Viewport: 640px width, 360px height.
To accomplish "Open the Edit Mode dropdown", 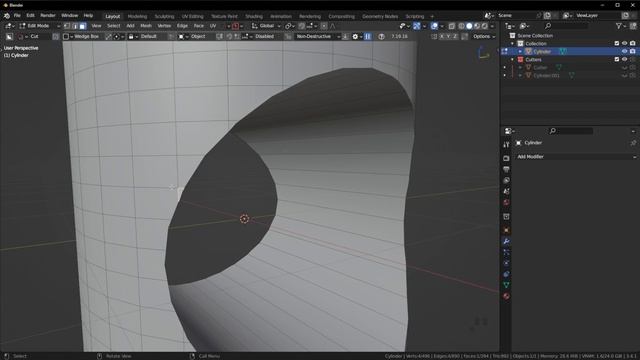I will [x=40, y=26].
